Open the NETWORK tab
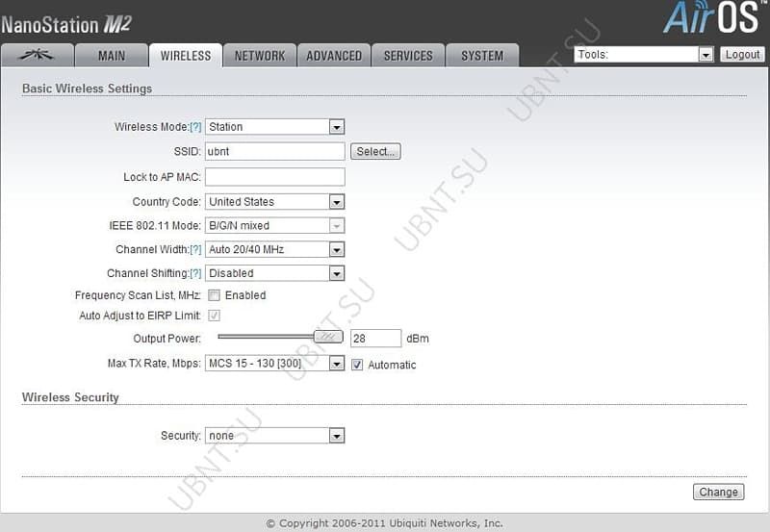 [260, 56]
